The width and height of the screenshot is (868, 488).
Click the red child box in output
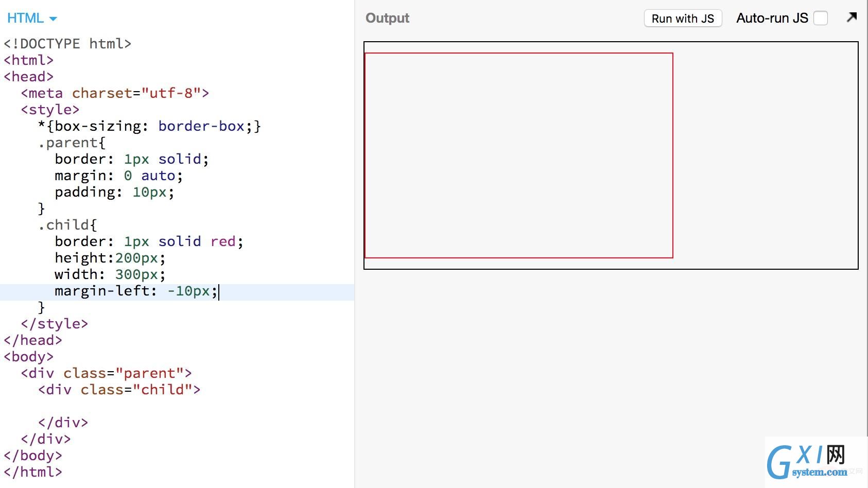[x=518, y=155]
